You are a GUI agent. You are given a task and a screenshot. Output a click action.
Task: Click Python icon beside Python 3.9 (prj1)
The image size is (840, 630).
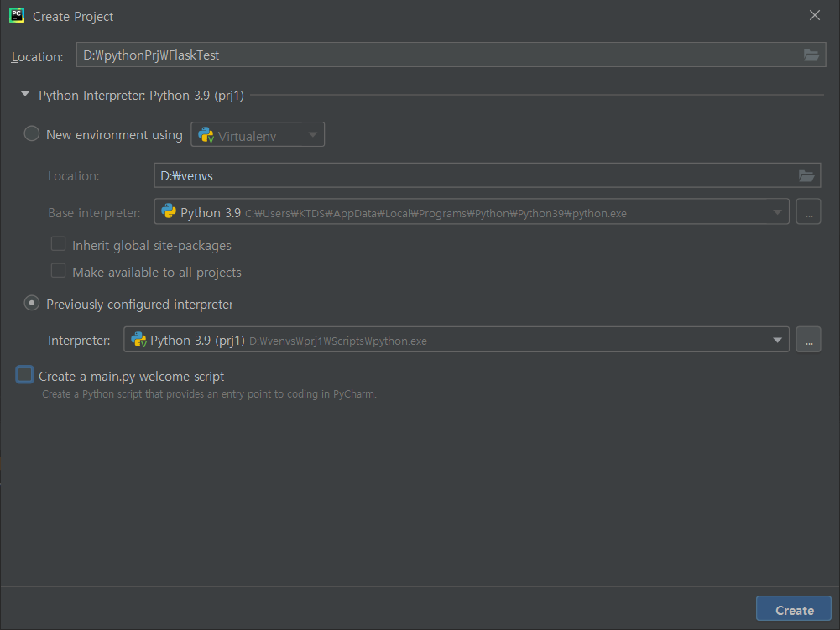click(x=138, y=340)
